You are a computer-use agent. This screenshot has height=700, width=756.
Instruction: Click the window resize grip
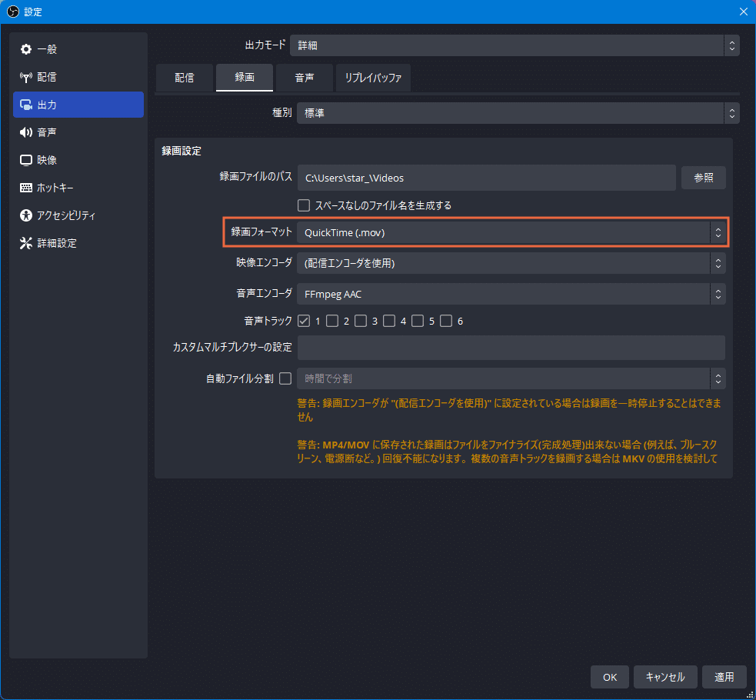750,694
